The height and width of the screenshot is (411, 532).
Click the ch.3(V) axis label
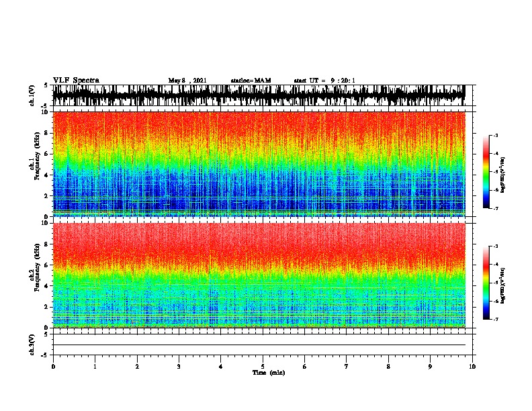pos(32,345)
